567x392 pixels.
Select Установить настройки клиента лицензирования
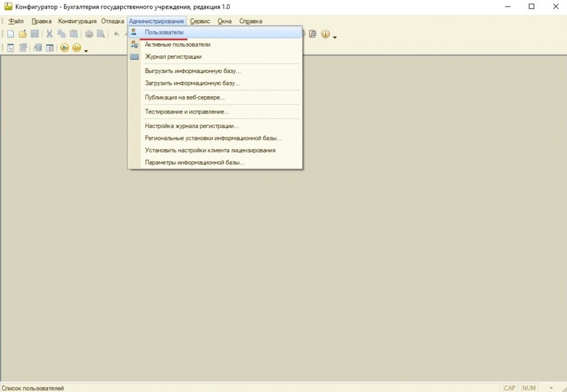pos(215,150)
